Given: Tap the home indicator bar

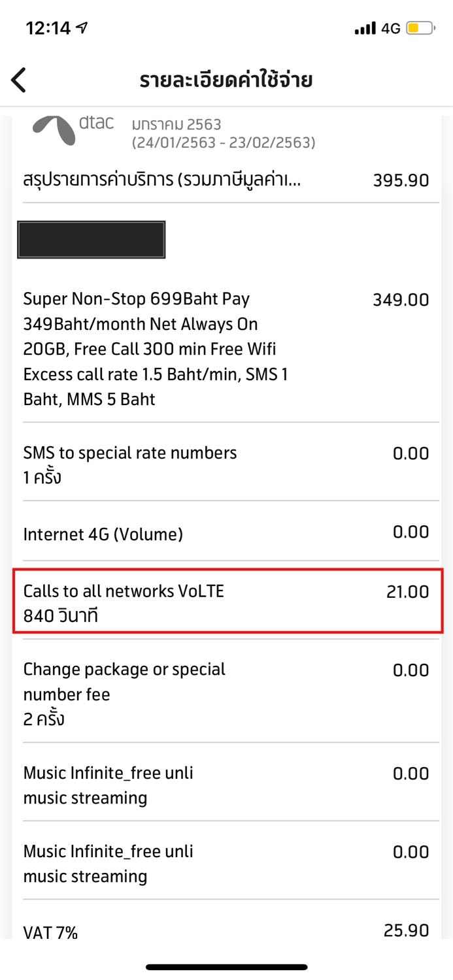Looking at the screenshot, I should tap(226, 967).
